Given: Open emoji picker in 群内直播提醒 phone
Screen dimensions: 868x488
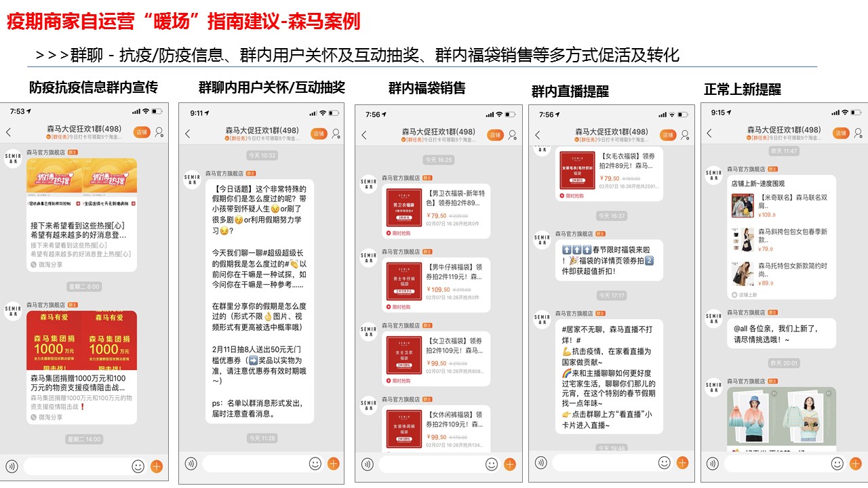Looking at the screenshot, I should tap(665, 463).
